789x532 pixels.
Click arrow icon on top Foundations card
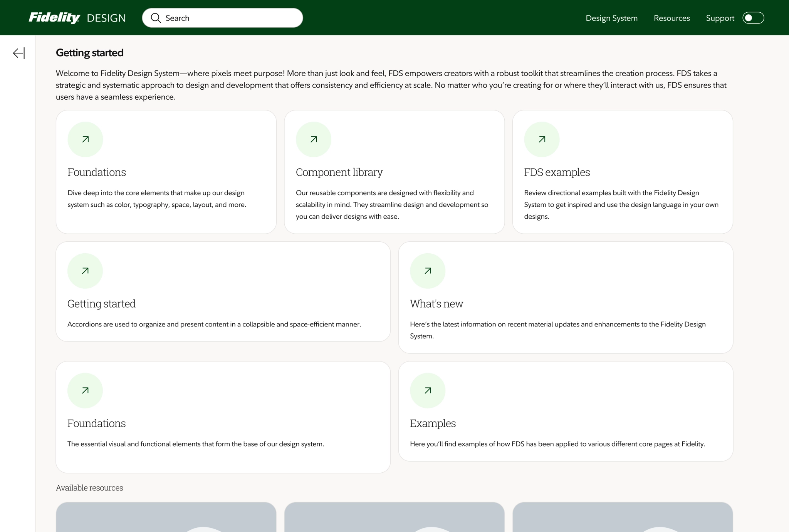point(86,139)
